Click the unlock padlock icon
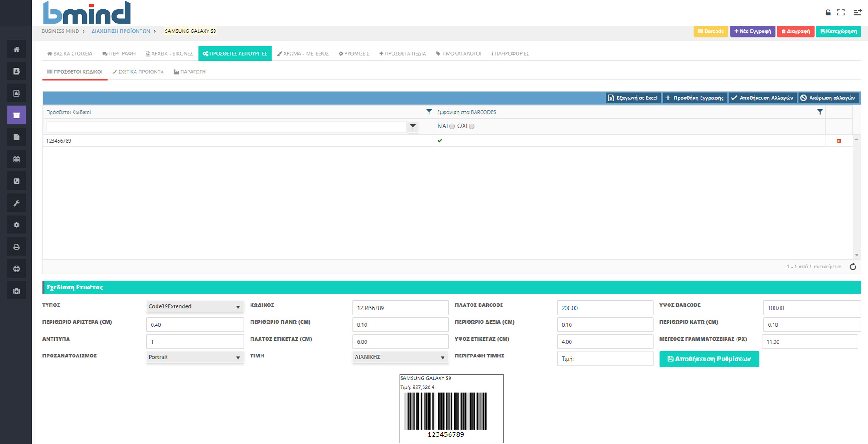868x444 pixels. point(828,12)
